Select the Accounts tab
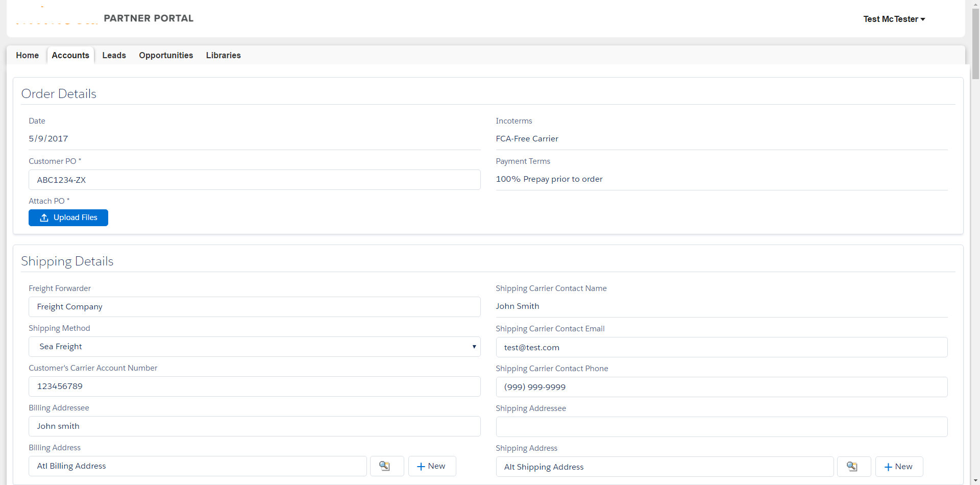This screenshot has height=485, width=980. [70, 55]
